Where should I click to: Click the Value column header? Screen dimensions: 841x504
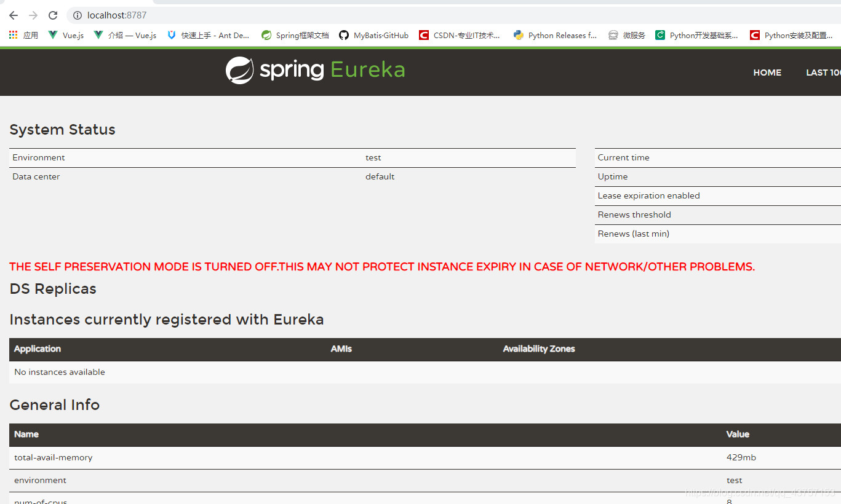(738, 434)
